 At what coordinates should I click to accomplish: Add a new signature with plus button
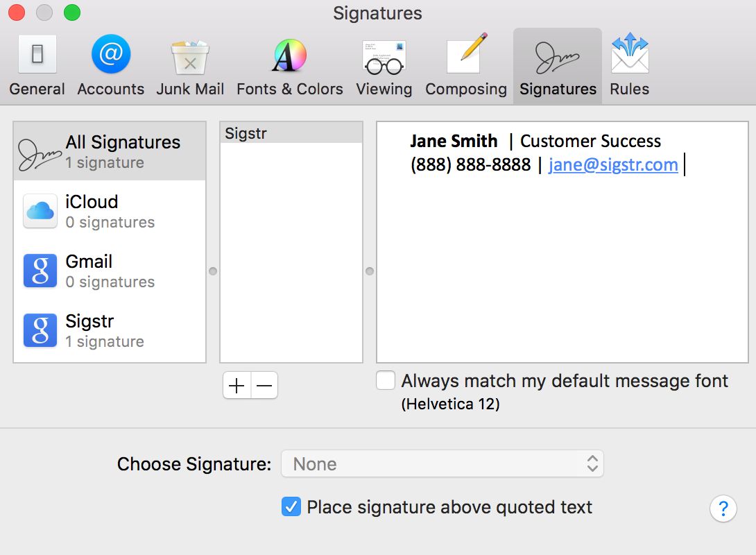237,385
